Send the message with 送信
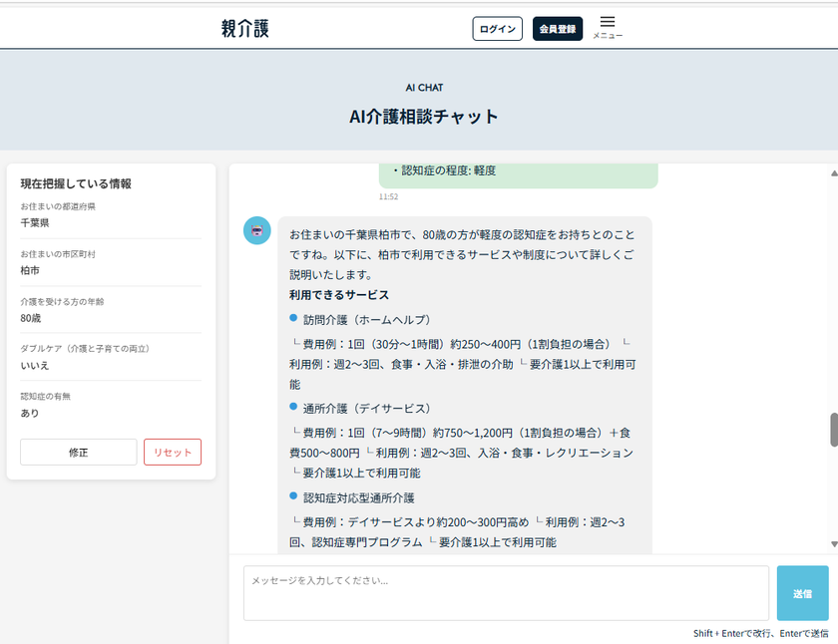838x644 pixels. [802, 593]
